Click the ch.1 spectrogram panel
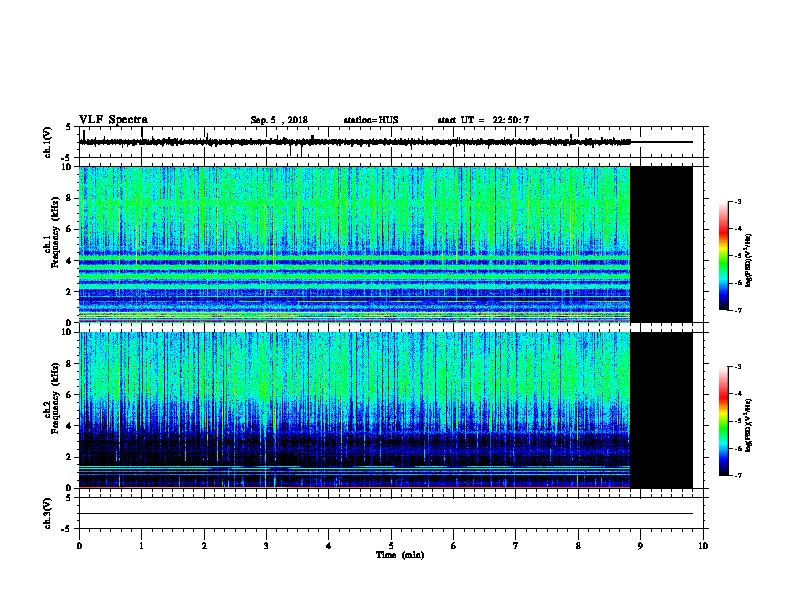This screenshot has width=792, height=612. [x=385, y=244]
